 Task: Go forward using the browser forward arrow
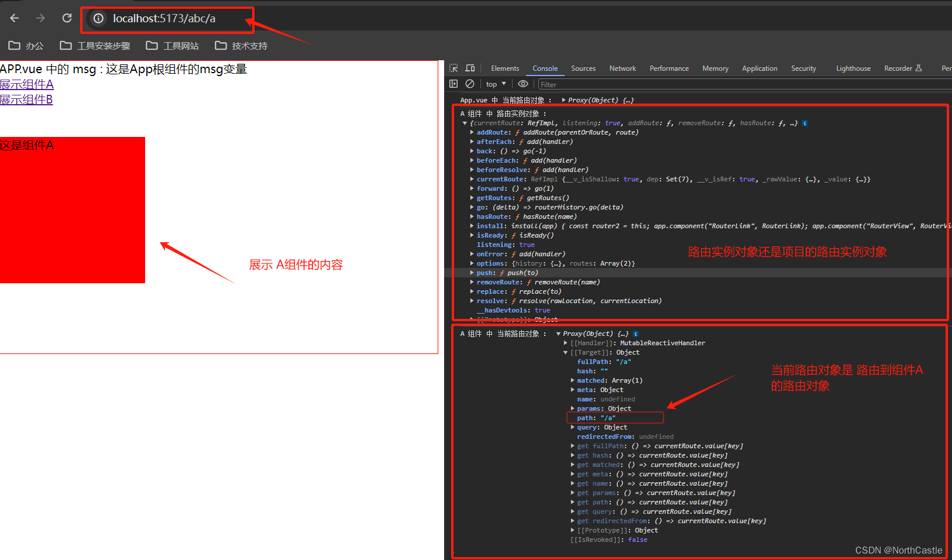[40, 18]
